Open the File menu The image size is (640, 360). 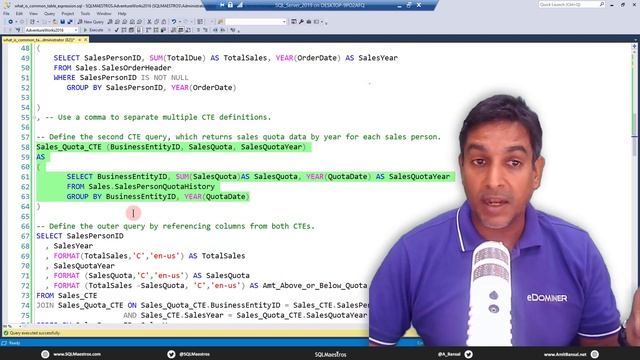(x=6, y=13)
